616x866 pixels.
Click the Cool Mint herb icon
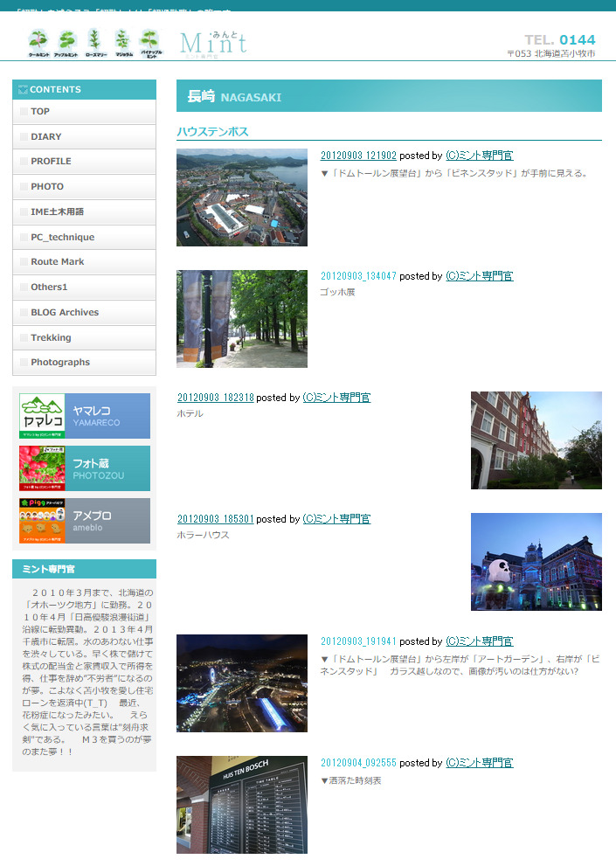(x=38, y=42)
